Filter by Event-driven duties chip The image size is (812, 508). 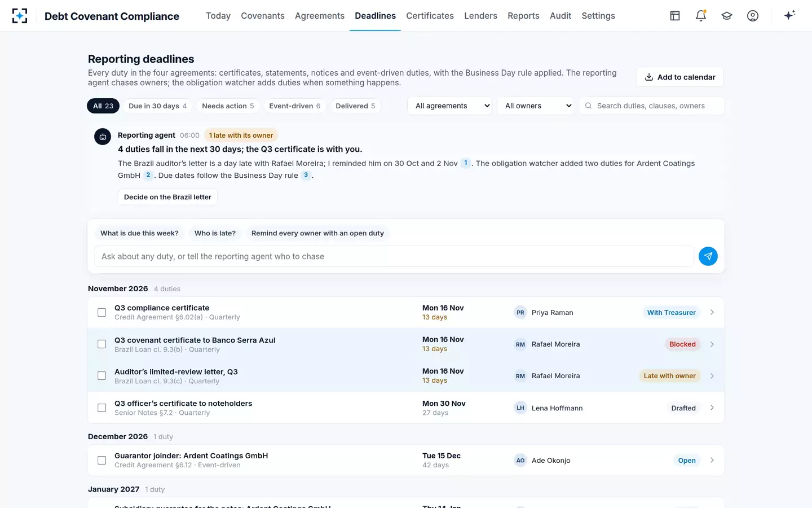[295, 106]
